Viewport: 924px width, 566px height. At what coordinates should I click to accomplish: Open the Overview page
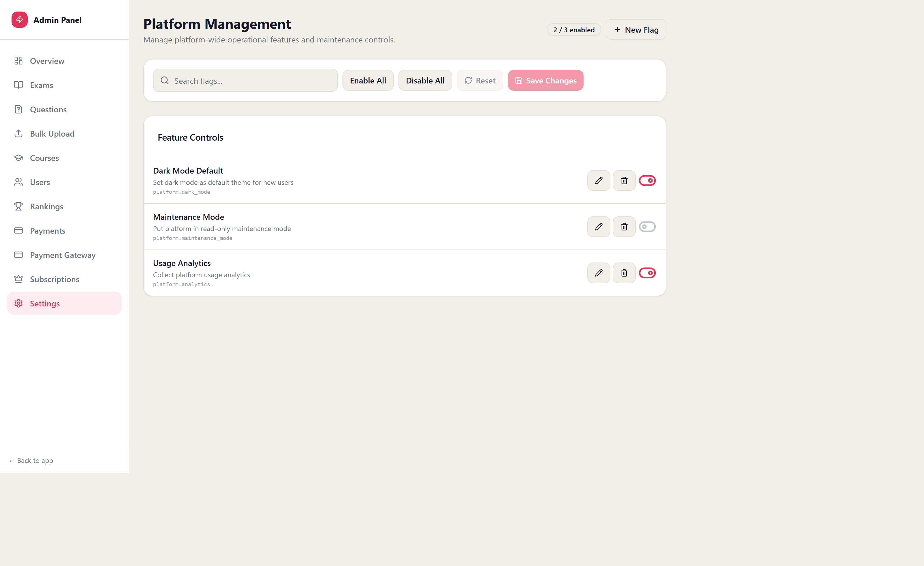[x=64, y=61]
